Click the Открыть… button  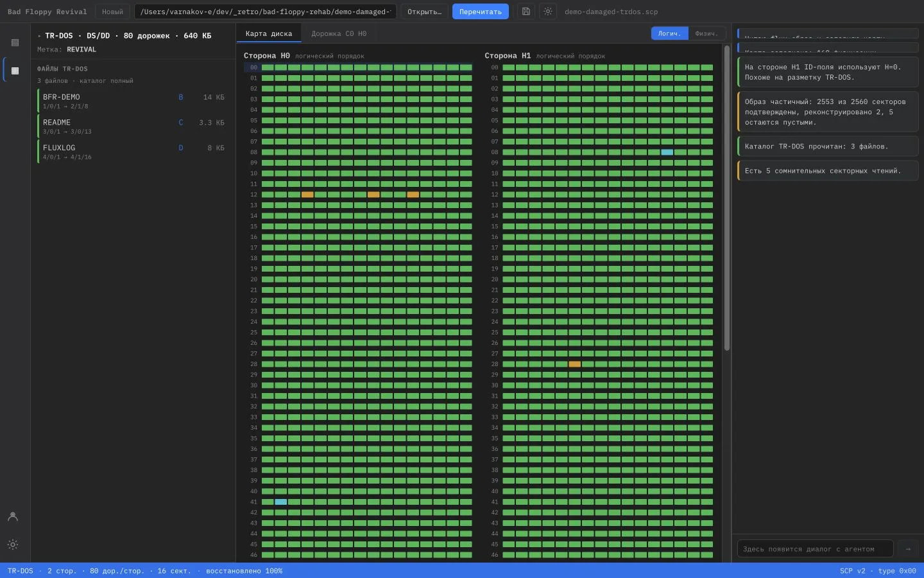424,12
